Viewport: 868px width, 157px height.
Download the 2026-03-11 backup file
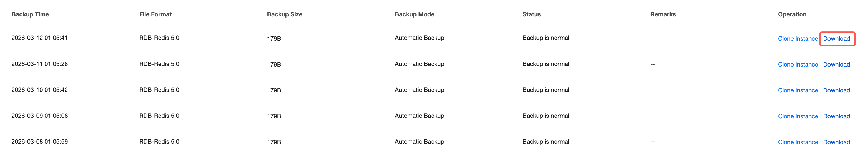pyautogui.click(x=836, y=65)
